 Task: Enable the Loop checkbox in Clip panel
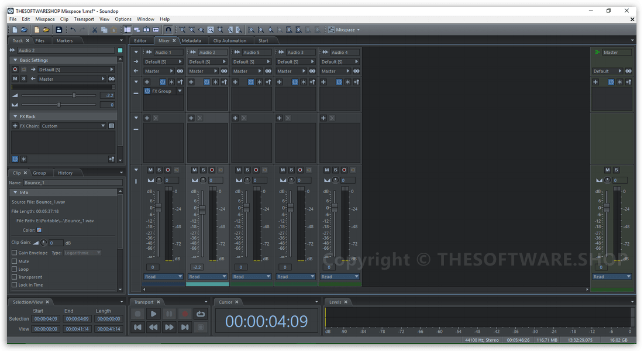[x=15, y=269]
